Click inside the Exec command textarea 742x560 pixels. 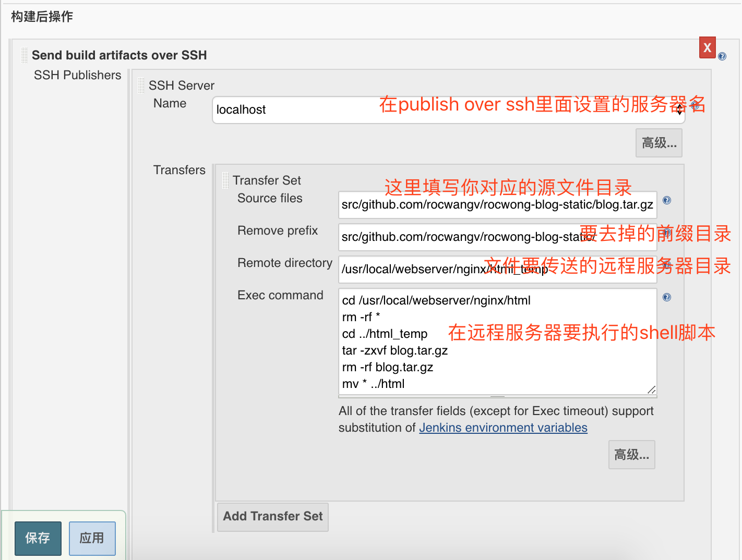point(498,342)
